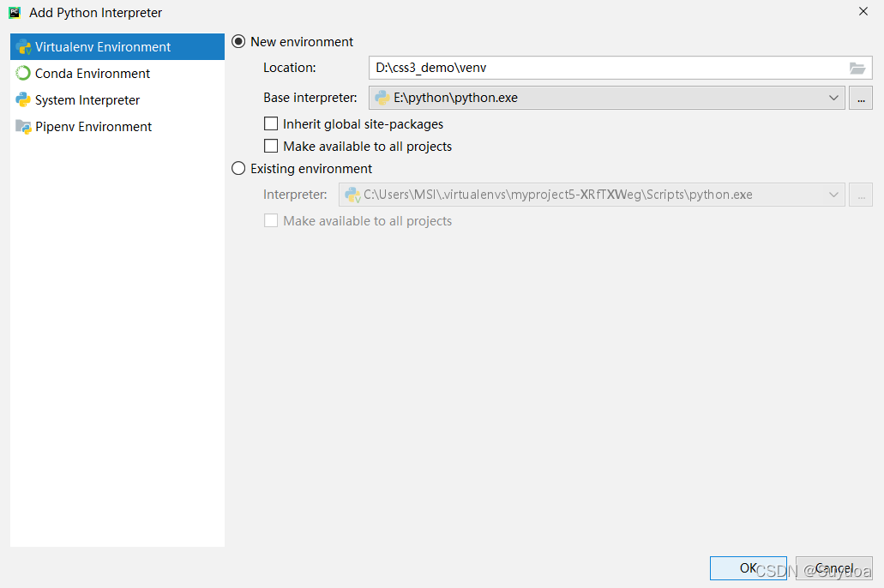Expand the existing Interpreter dropdown arrow
Viewport: 884px width, 588px height.
(x=833, y=195)
